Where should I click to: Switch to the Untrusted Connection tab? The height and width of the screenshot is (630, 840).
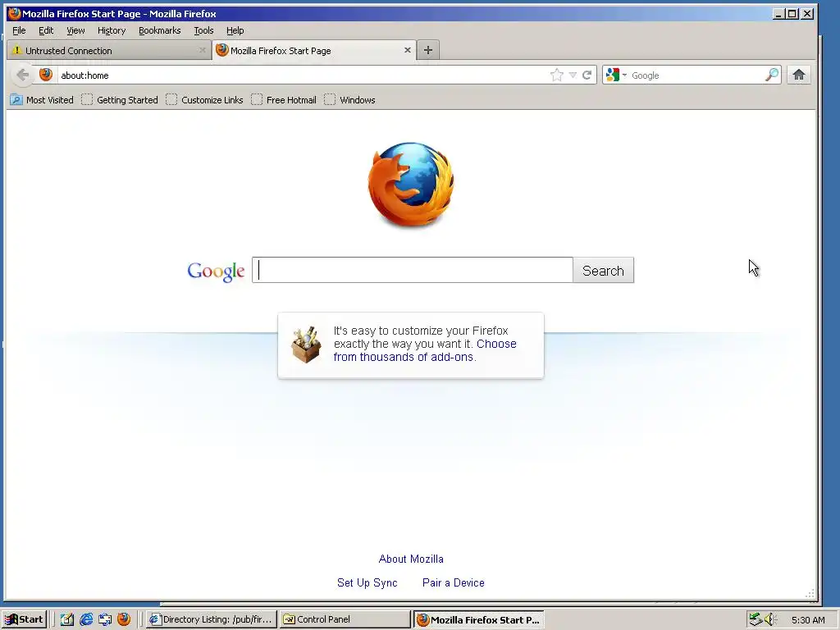tap(110, 50)
